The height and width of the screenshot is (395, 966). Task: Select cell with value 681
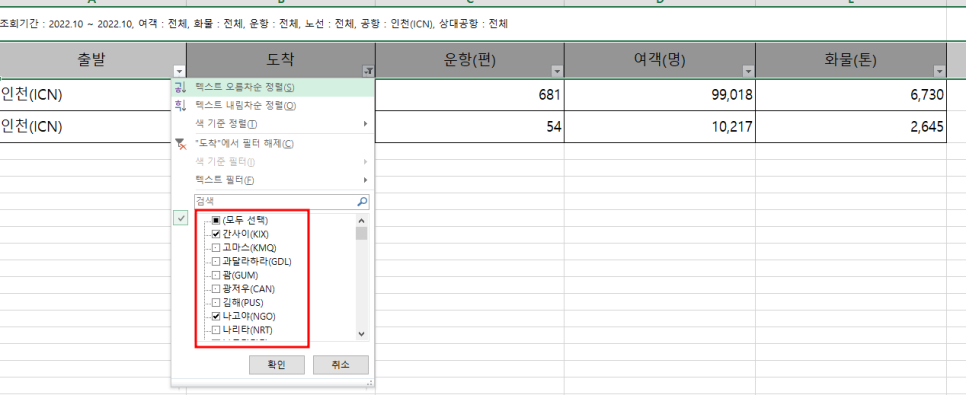(469, 95)
